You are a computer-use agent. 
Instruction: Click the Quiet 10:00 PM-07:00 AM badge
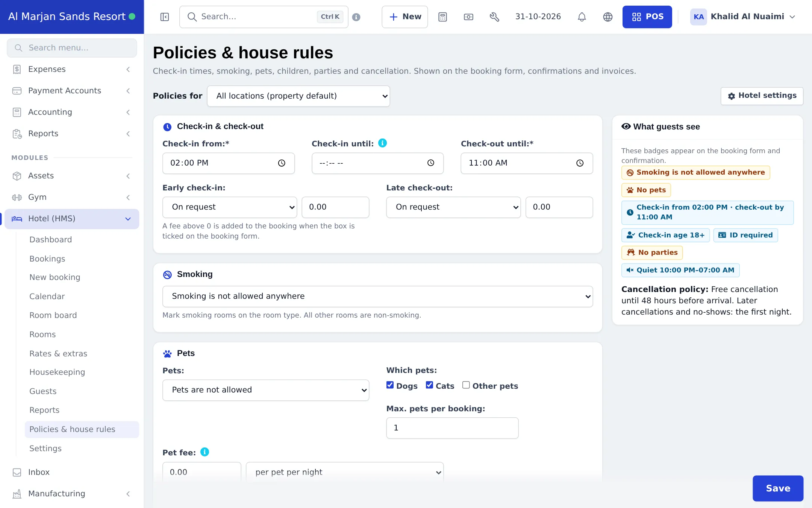click(680, 270)
